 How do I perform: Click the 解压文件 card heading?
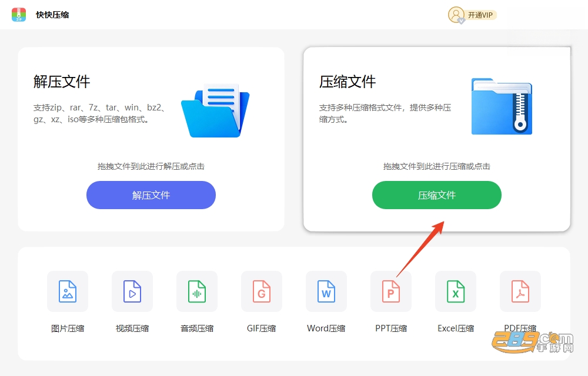[62, 82]
